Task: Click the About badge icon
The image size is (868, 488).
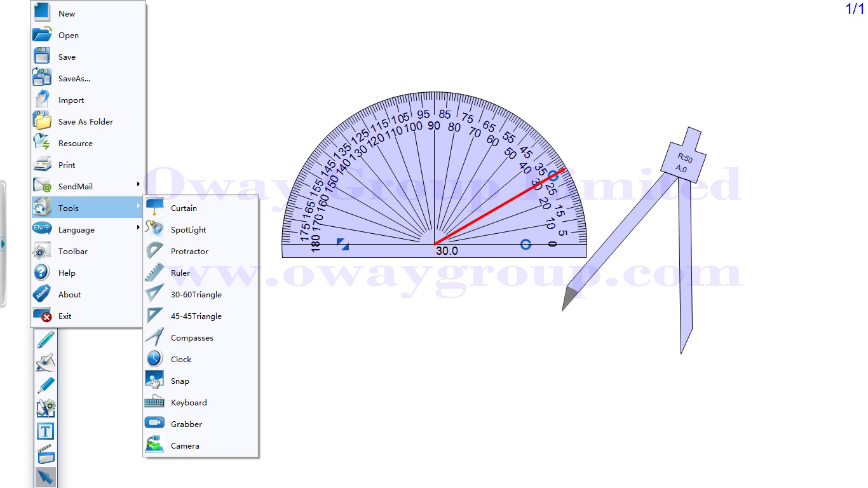Action: pyautogui.click(x=42, y=294)
